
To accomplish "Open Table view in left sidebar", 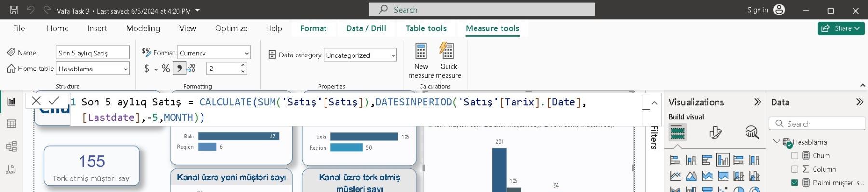I will tap(11, 123).
